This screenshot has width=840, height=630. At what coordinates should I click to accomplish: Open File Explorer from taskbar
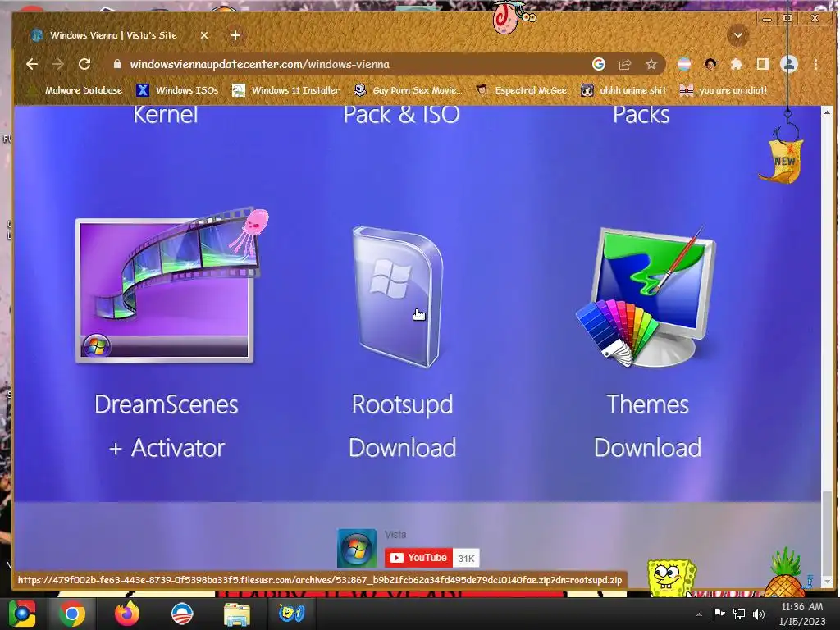coord(237,614)
